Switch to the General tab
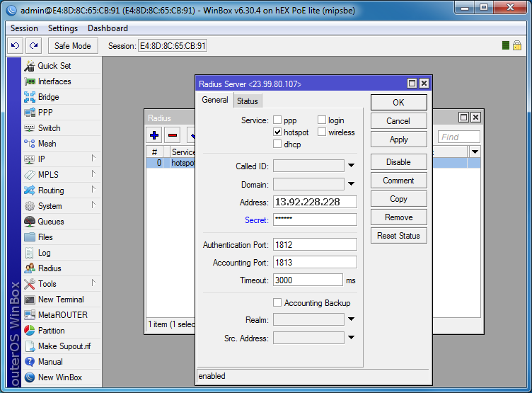The image size is (532, 393). (x=215, y=101)
